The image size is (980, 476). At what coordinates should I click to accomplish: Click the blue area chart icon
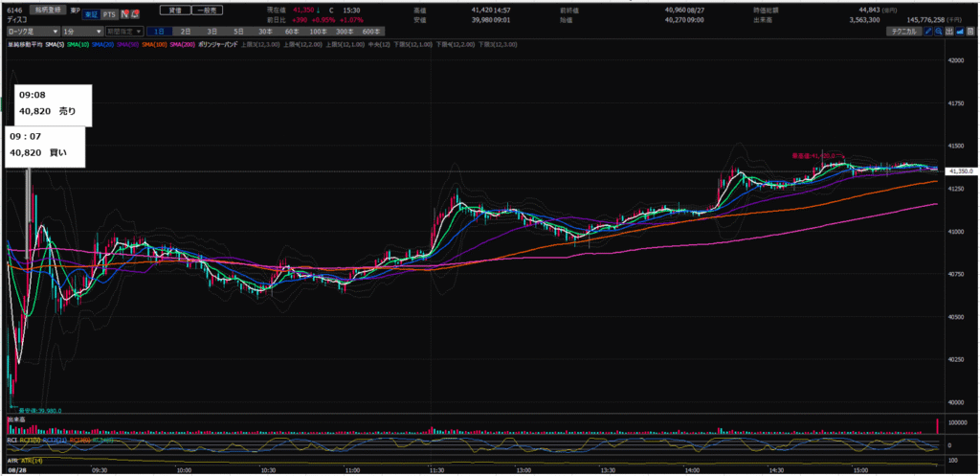959,31
